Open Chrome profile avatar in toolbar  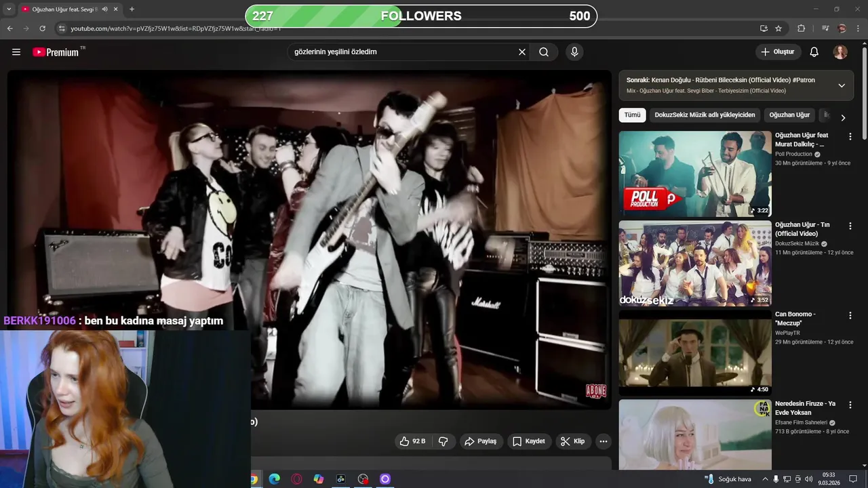click(x=842, y=28)
